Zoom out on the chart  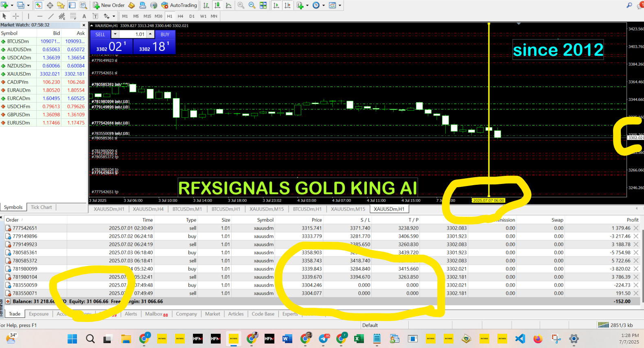(x=252, y=5)
